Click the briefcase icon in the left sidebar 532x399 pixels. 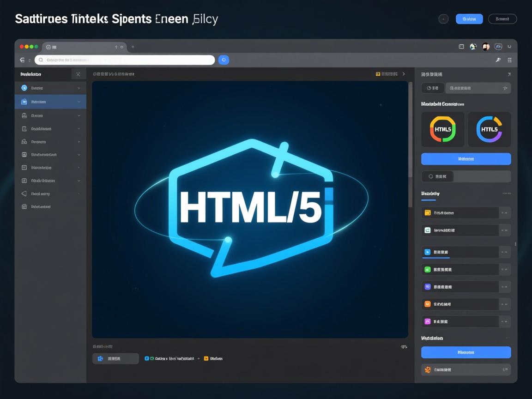click(x=24, y=115)
